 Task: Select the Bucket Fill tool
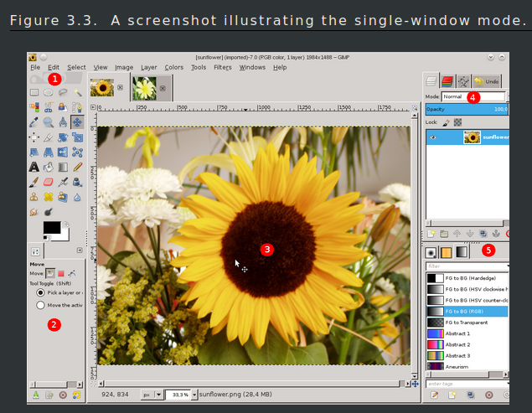point(49,167)
